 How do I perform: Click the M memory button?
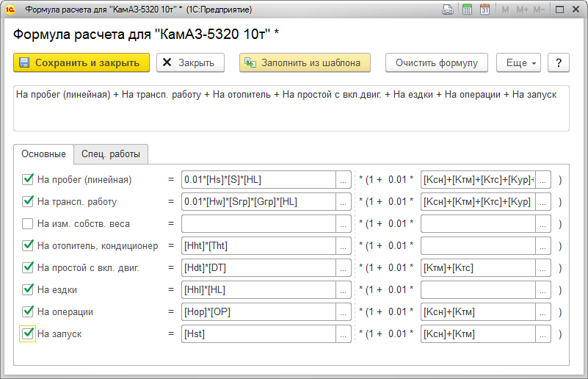point(505,10)
